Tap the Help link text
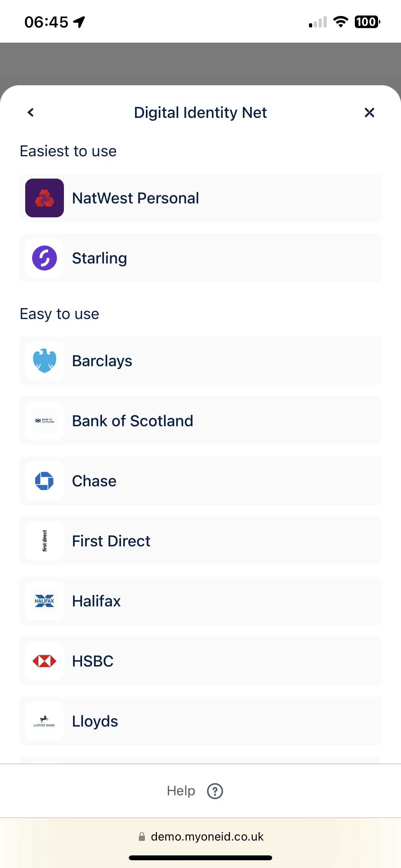Image resolution: width=401 pixels, height=868 pixels. click(x=181, y=791)
